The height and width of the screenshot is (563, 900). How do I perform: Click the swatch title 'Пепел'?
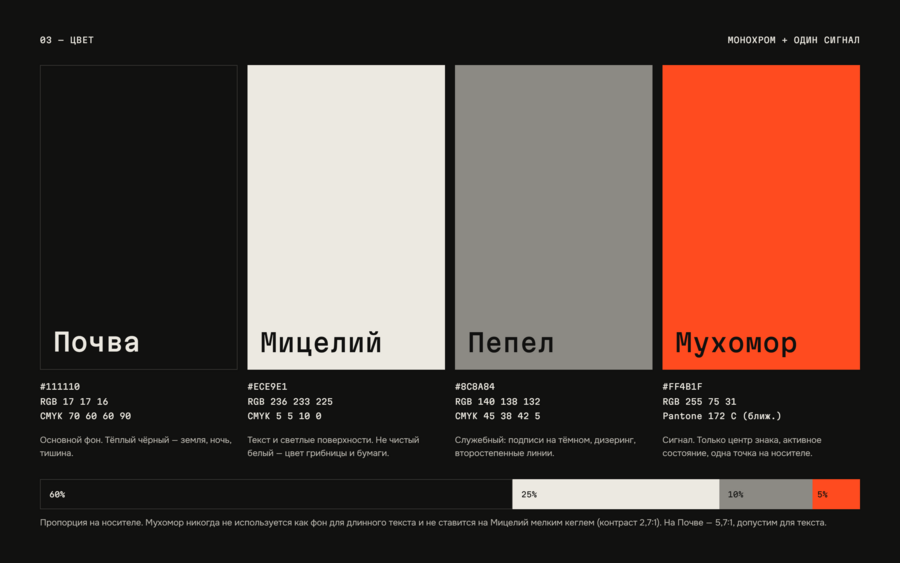tap(511, 343)
